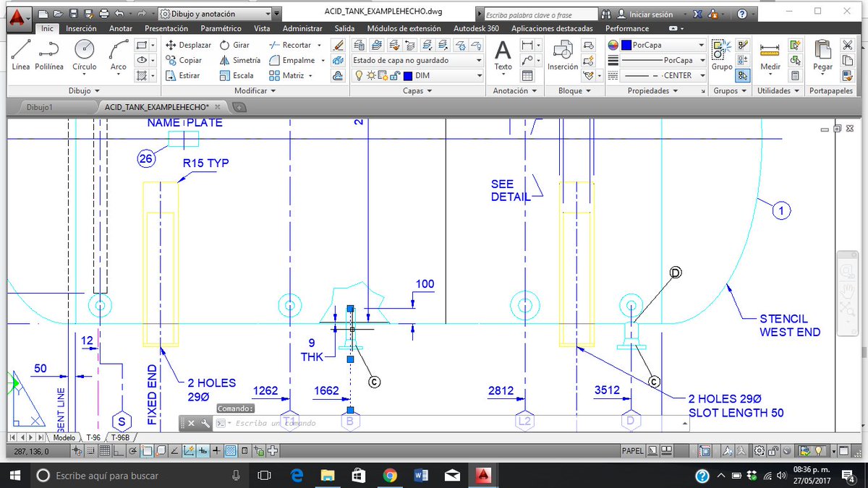Click the Desplazar (move) tool
Screen dimensions: 868x488
pos(188,45)
